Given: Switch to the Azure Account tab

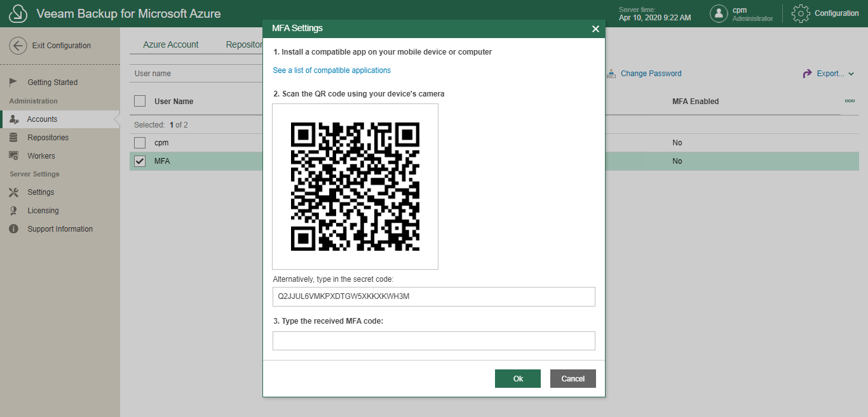Looking at the screenshot, I should 171,44.
